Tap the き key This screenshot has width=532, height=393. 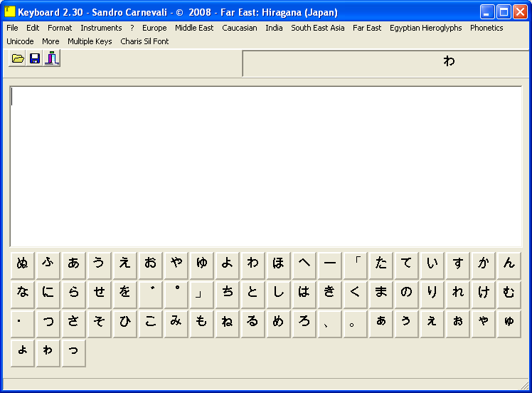tap(329, 295)
